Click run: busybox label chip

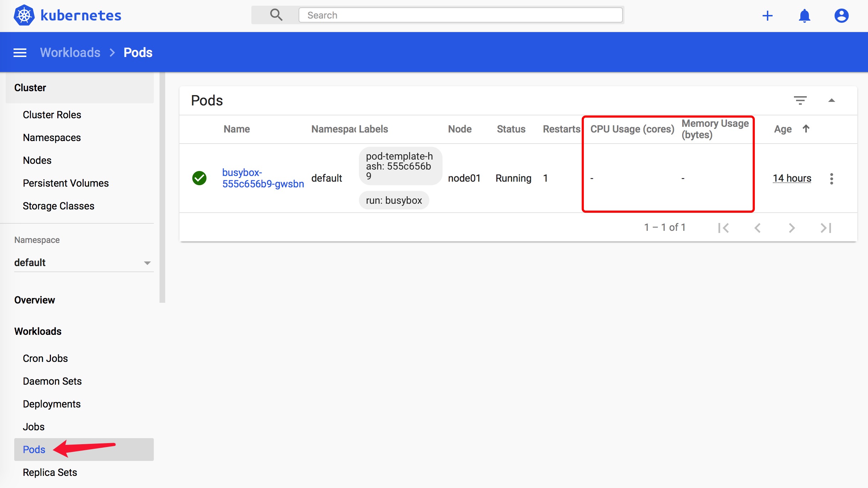coord(394,200)
